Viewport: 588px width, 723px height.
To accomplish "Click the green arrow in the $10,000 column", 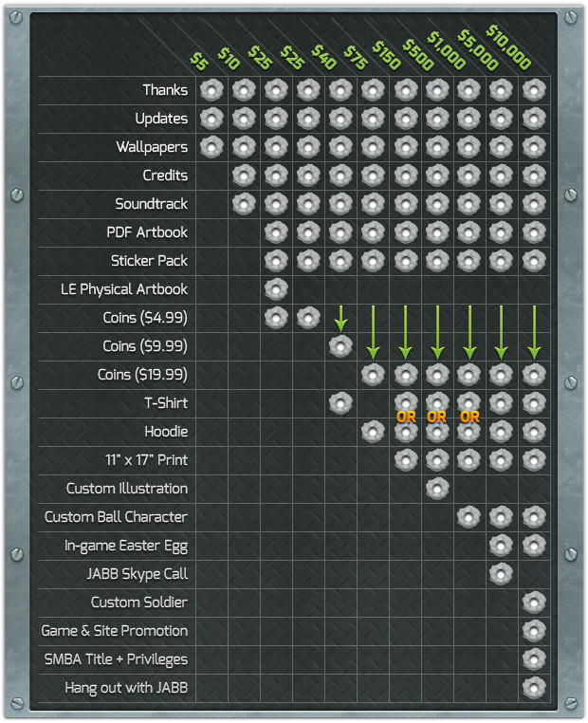I will click(534, 332).
